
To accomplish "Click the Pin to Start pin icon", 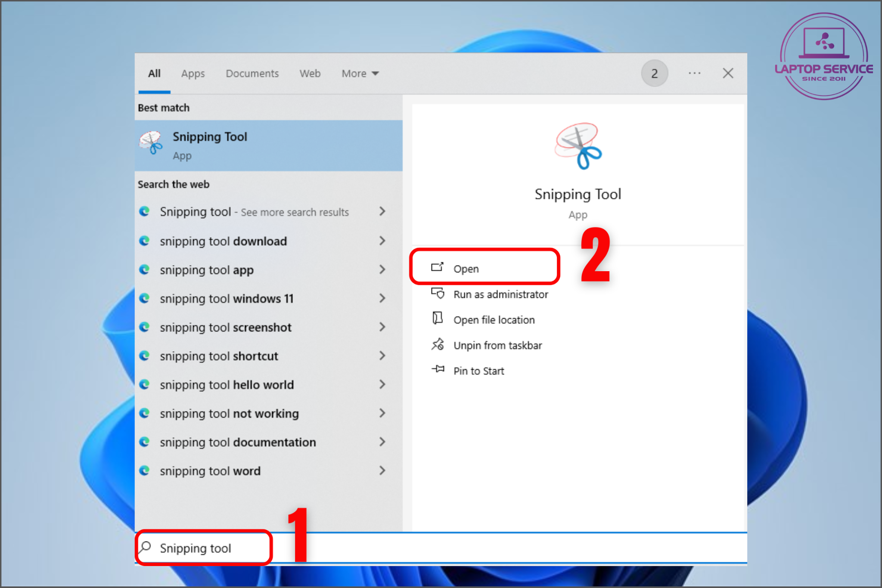I will tap(438, 369).
